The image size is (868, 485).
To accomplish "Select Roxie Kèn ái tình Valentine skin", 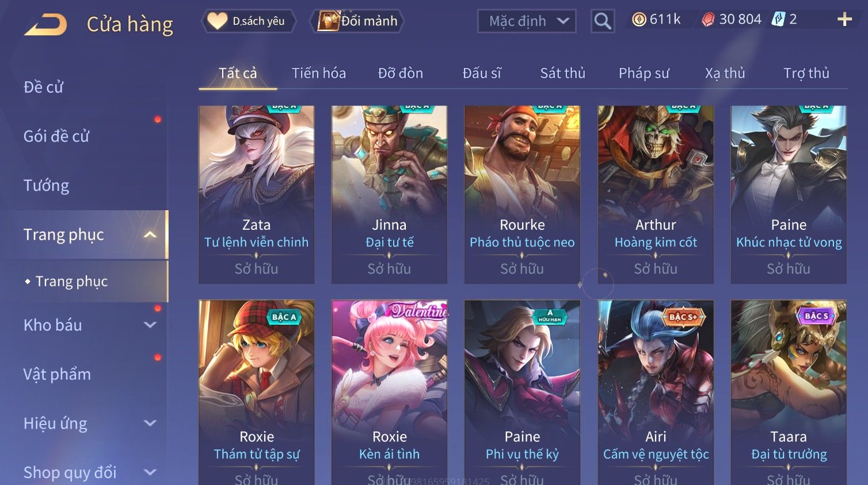I will [x=389, y=392].
